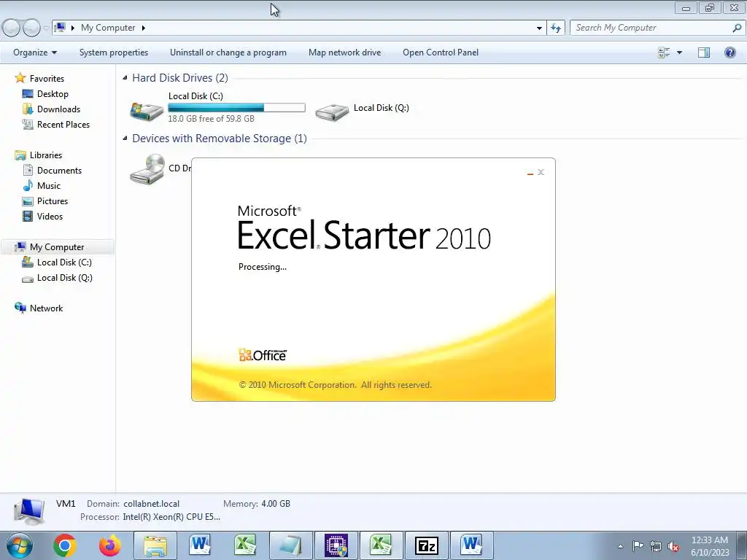Open System properties from the toolbar

click(x=113, y=52)
